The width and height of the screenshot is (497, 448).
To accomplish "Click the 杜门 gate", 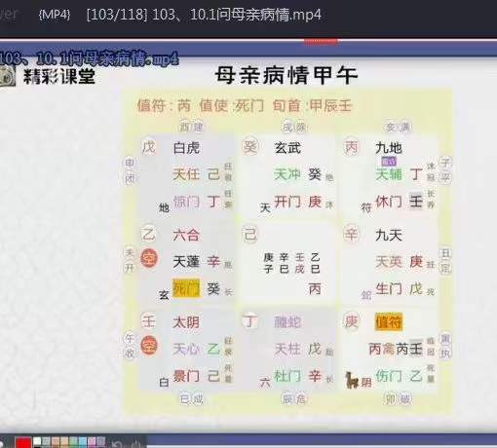I will [287, 376].
